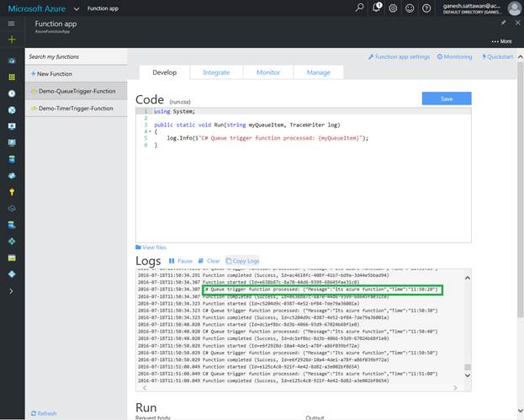Switch to the Integrate tab

click(x=216, y=73)
